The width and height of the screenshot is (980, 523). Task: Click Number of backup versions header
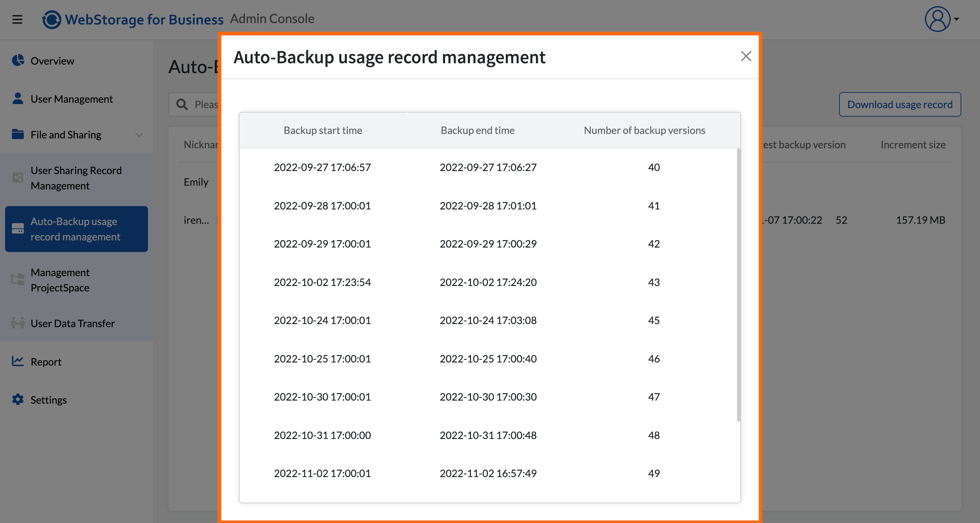coord(644,130)
